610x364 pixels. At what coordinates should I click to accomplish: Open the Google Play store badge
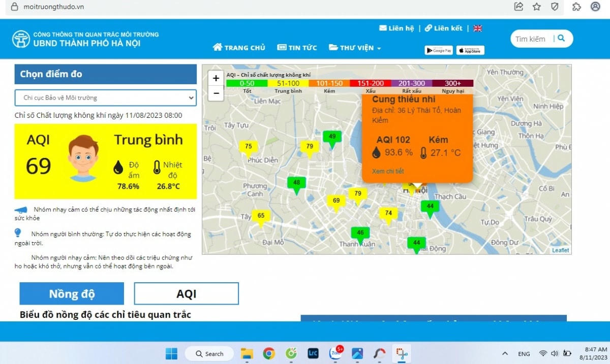438,50
